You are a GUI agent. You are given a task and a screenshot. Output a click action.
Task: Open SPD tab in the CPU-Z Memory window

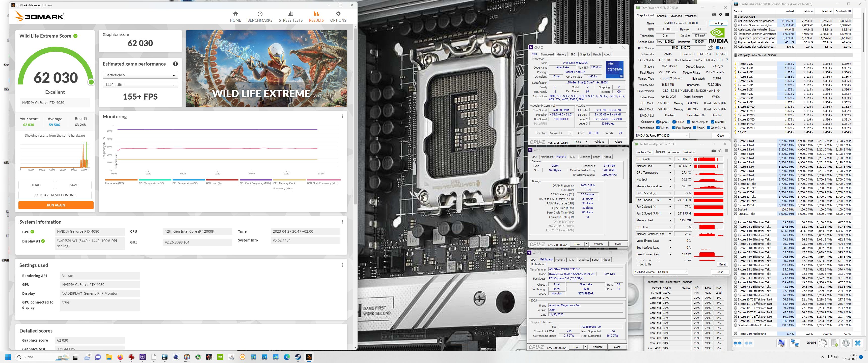pyautogui.click(x=573, y=157)
